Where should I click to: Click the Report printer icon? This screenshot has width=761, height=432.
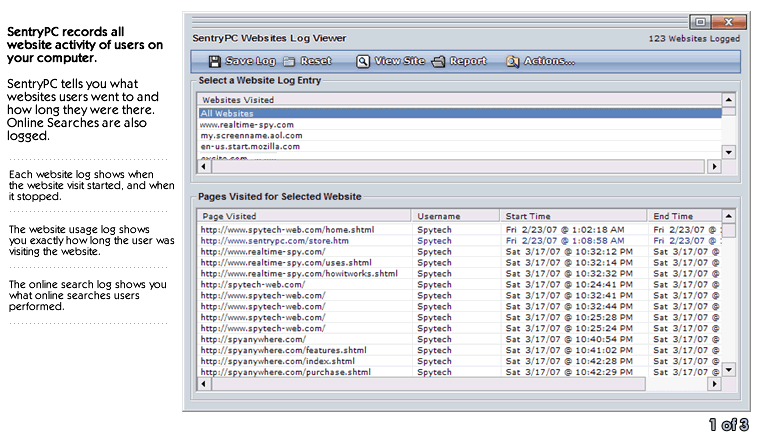click(x=438, y=62)
